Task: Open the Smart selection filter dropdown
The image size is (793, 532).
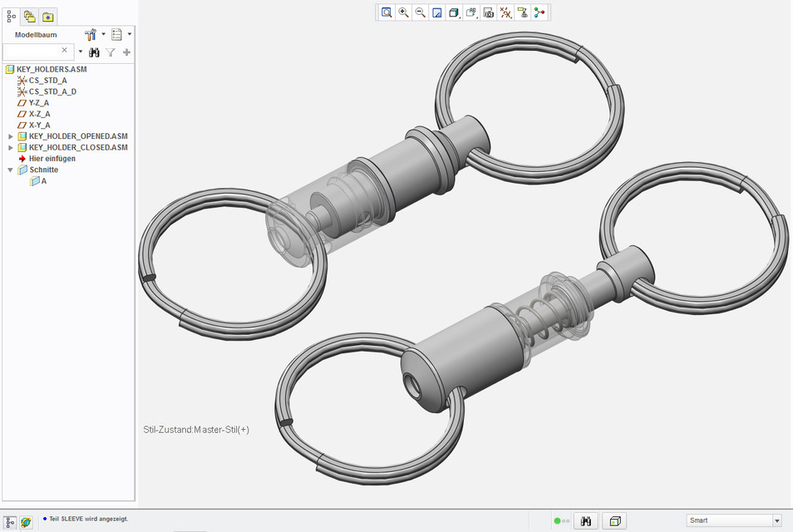Action: coord(778,519)
